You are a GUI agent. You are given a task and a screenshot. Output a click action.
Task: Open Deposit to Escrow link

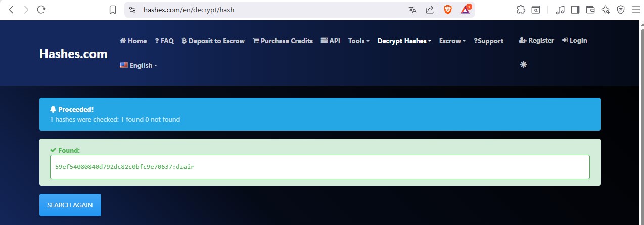tap(213, 41)
